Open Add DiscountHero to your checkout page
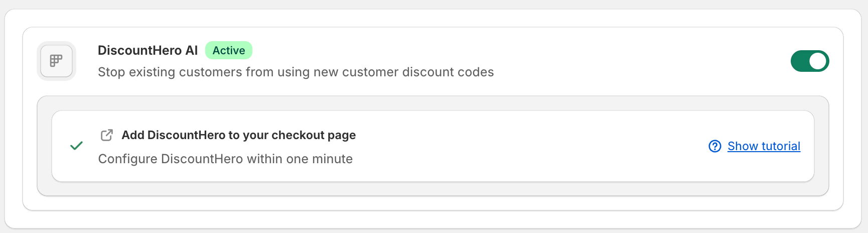 point(238,135)
